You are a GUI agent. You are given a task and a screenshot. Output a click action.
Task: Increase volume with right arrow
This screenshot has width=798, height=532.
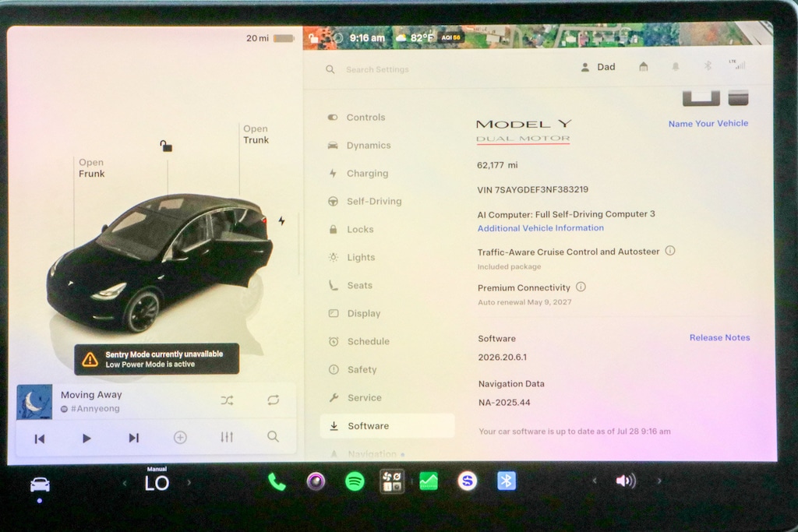click(659, 481)
